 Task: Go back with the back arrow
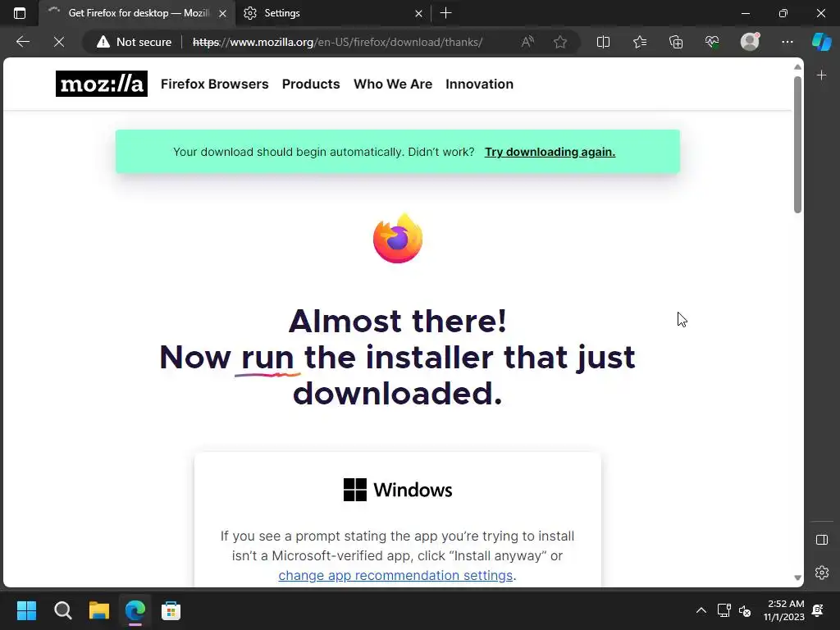point(22,42)
